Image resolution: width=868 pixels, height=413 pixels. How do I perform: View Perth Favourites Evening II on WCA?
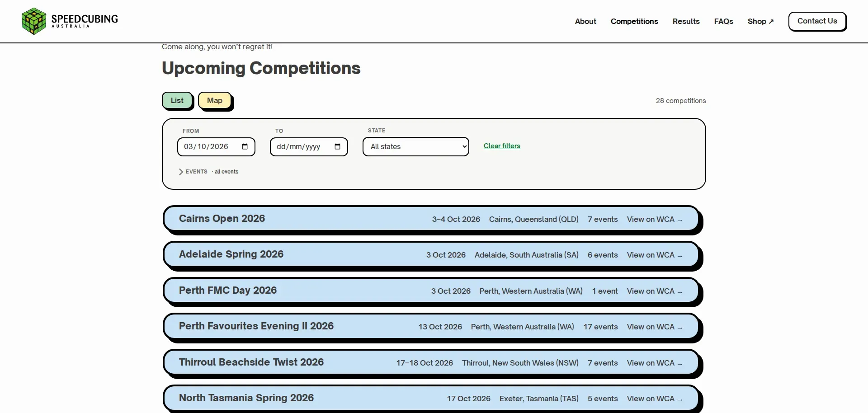click(655, 327)
